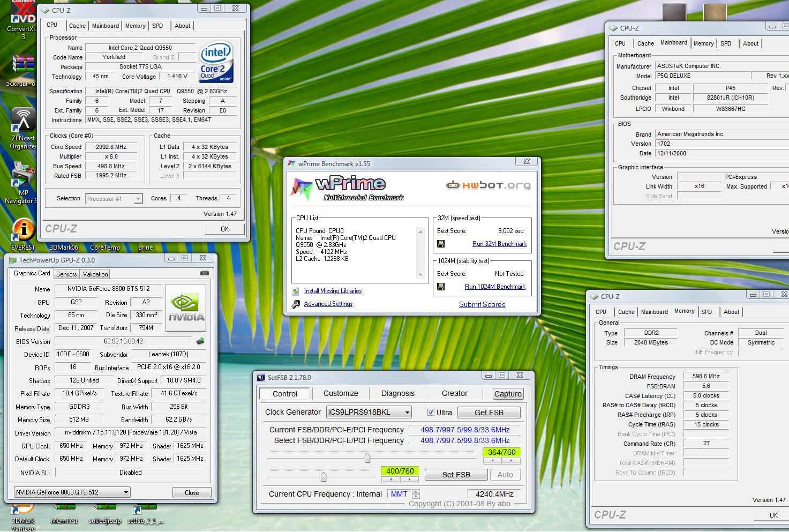Click the Capture button in SetFSB

[508, 394]
